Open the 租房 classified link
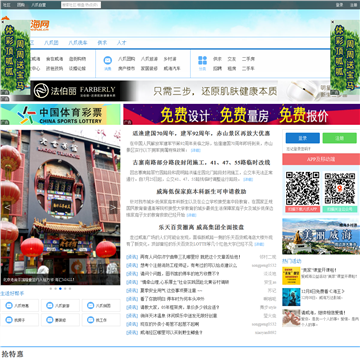This screenshot has height=360, width=360. click(x=232, y=68)
